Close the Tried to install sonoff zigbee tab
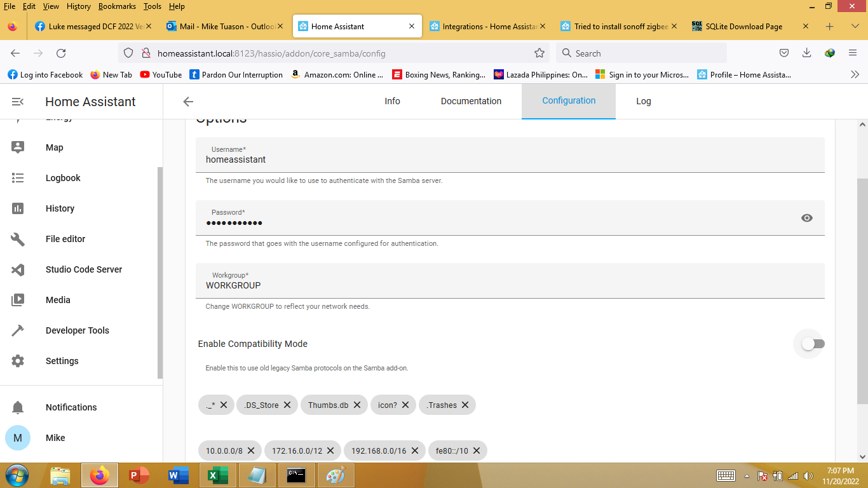Image resolution: width=868 pixels, height=488 pixels. [x=674, y=27]
